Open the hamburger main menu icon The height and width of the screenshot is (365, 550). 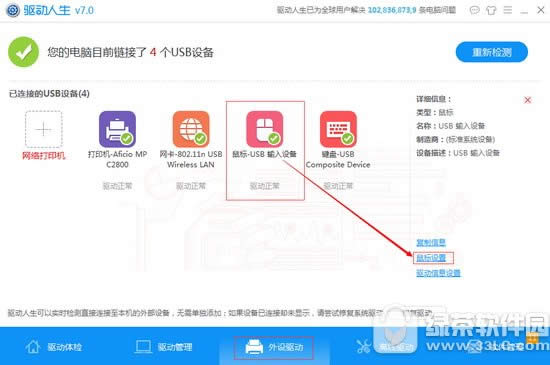[x=508, y=10]
